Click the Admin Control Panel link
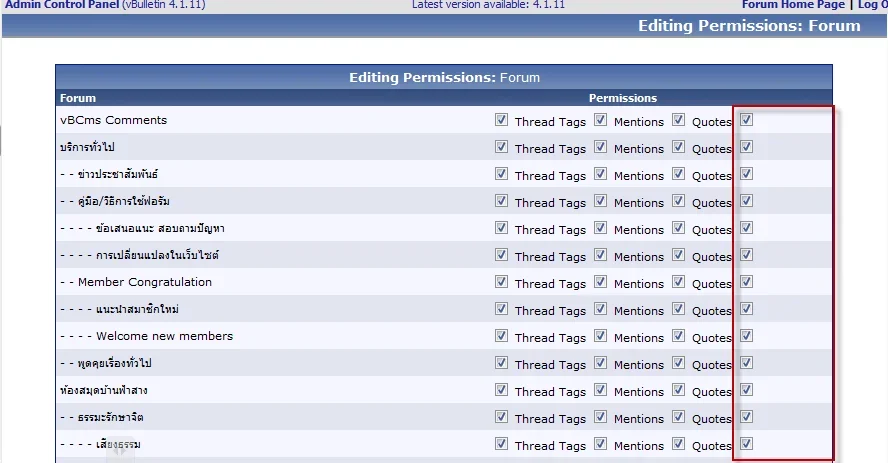 click(x=62, y=5)
